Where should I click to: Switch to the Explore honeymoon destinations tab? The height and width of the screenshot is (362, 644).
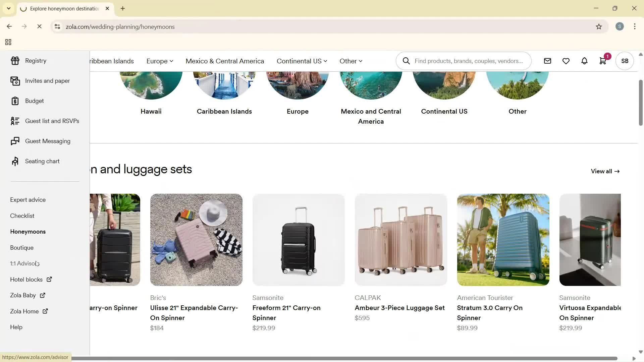(x=64, y=8)
